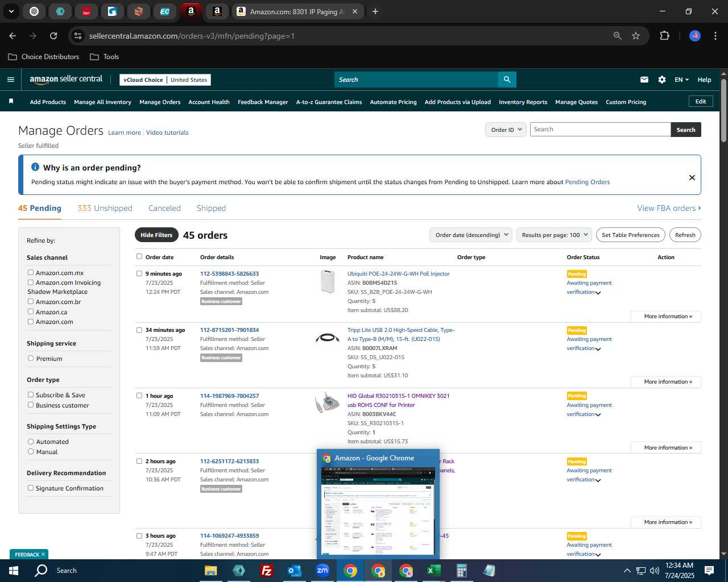This screenshot has height=582, width=728.
Task: Expand More information for Tripp Lite order
Action: [x=666, y=382]
